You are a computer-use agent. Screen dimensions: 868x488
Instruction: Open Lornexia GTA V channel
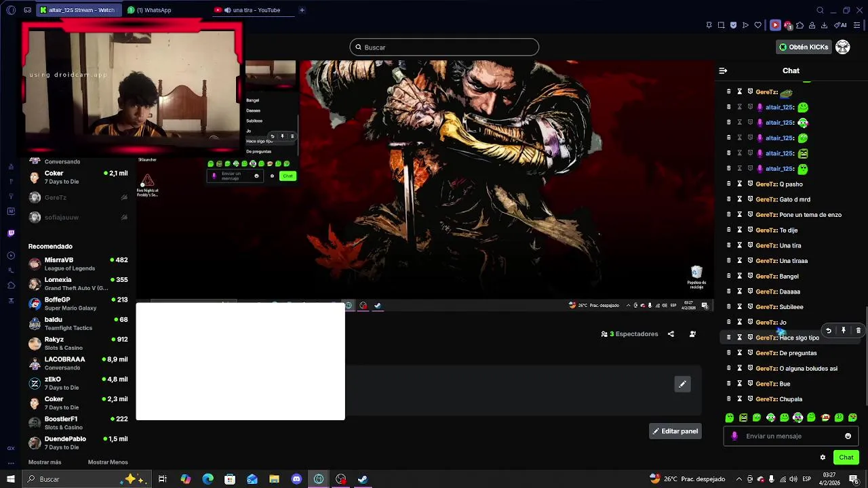[x=78, y=283]
